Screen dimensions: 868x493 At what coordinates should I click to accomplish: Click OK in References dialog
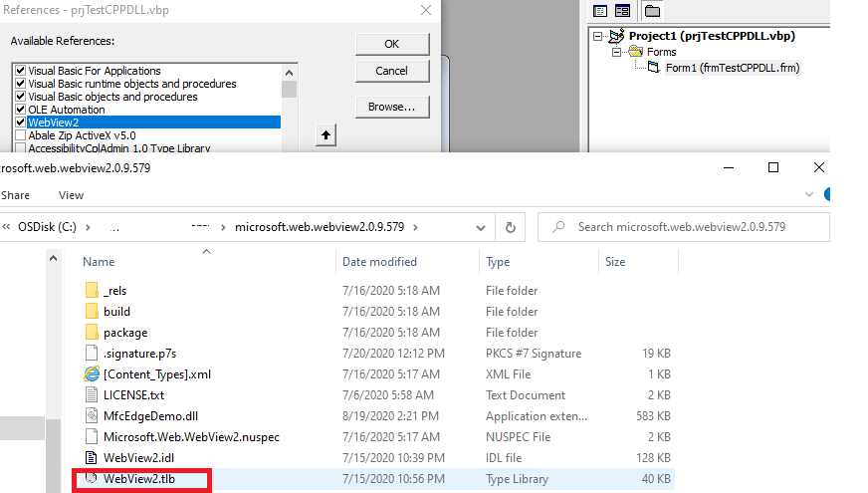pyautogui.click(x=392, y=44)
